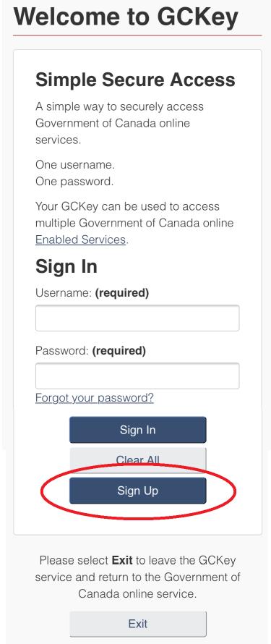Leave GCKey using the Exit button
Viewport: 271px width, 644px height.
click(x=138, y=624)
